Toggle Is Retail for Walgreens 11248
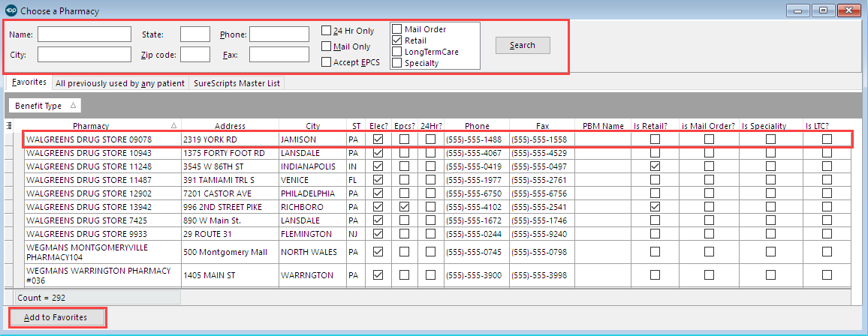 click(655, 166)
